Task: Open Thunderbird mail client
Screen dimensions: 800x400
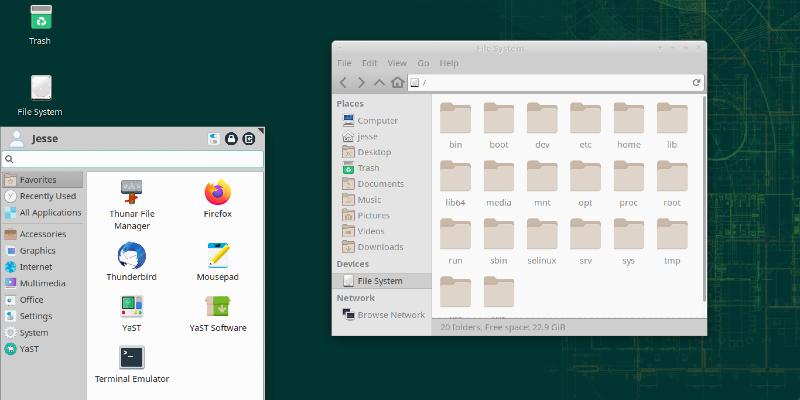Action: (132, 262)
